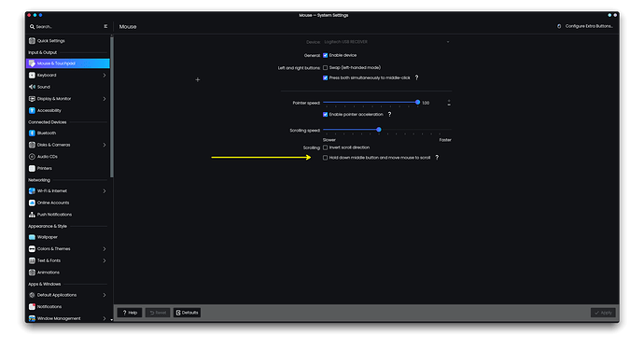The image size is (644, 350).
Task: Select Printers in the sidebar
Action: (x=68, y=168)
